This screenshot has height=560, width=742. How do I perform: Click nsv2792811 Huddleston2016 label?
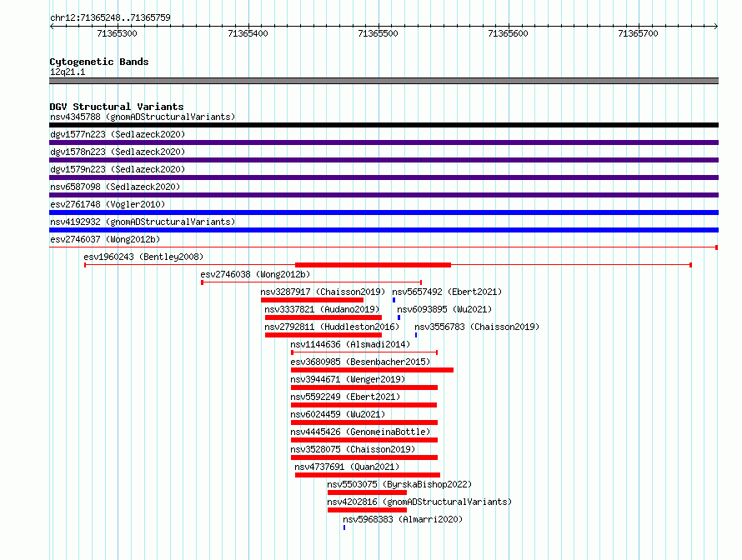[x=332, y=327]
